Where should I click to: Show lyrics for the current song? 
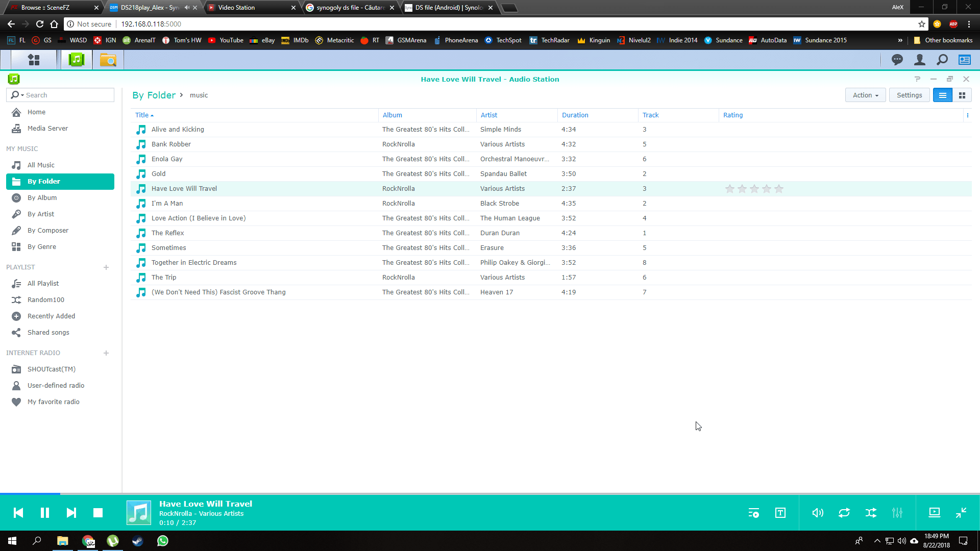coord(780,513)
